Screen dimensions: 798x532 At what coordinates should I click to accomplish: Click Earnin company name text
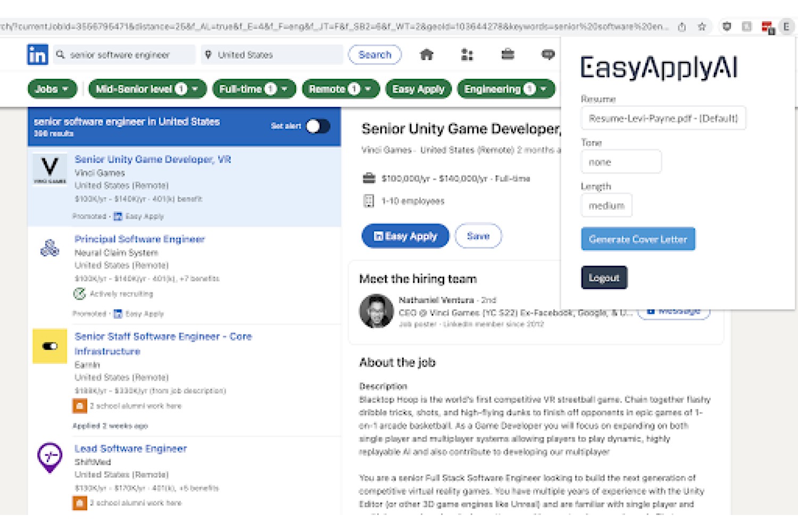pyautogui.click(x=87, y=365)
